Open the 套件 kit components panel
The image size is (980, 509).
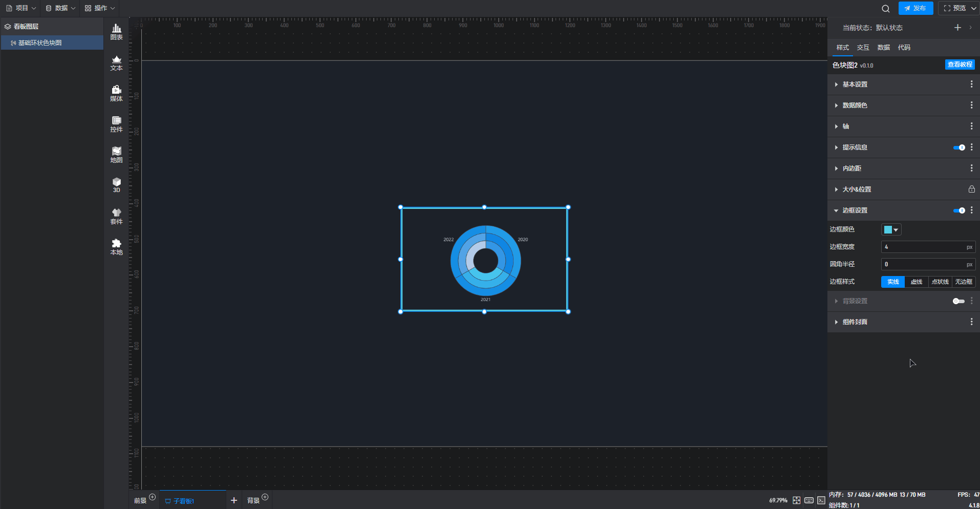pyautogui.click(x=116, y=216)
